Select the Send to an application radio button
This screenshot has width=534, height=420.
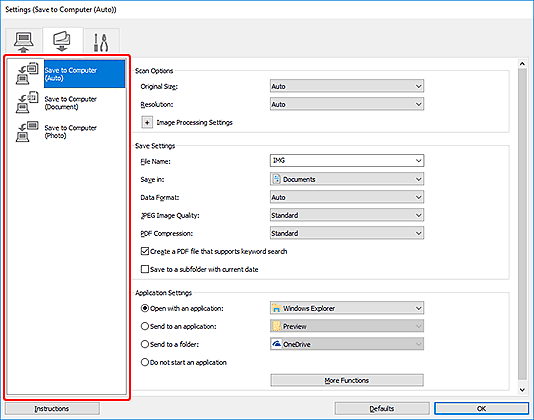click(145, 326)
